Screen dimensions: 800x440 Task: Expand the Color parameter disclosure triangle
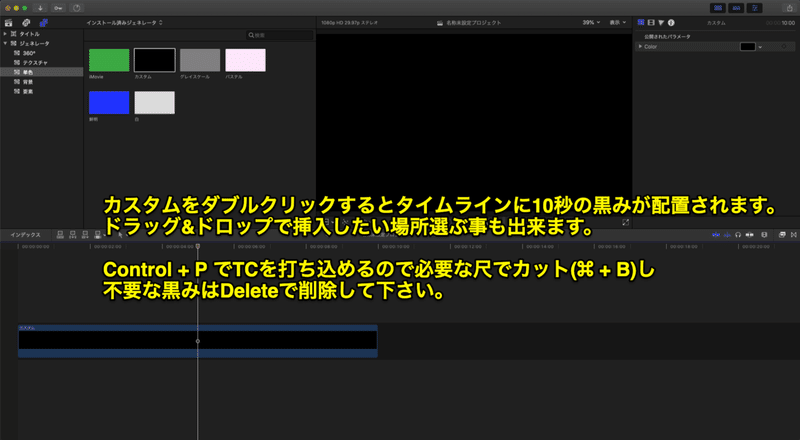640,46
